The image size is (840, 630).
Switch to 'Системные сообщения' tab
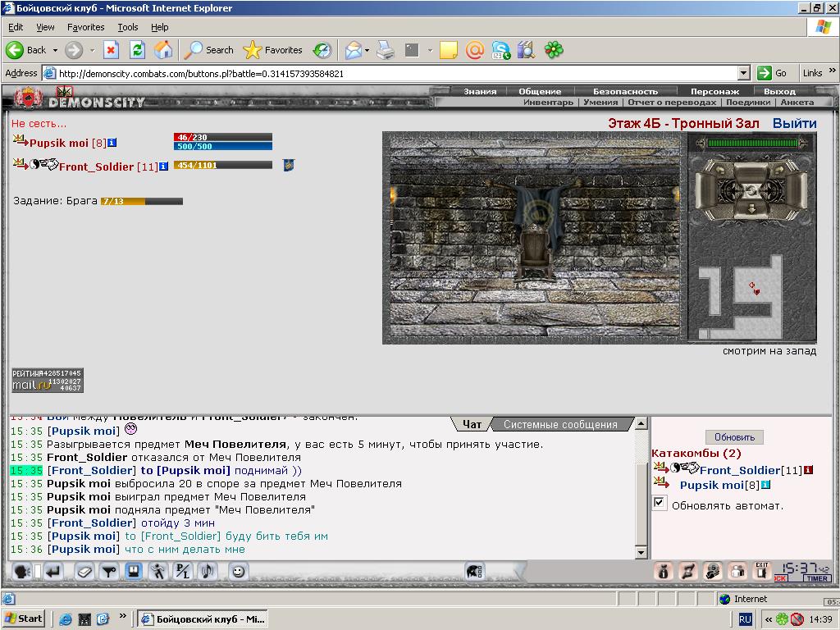coord(560,424)
